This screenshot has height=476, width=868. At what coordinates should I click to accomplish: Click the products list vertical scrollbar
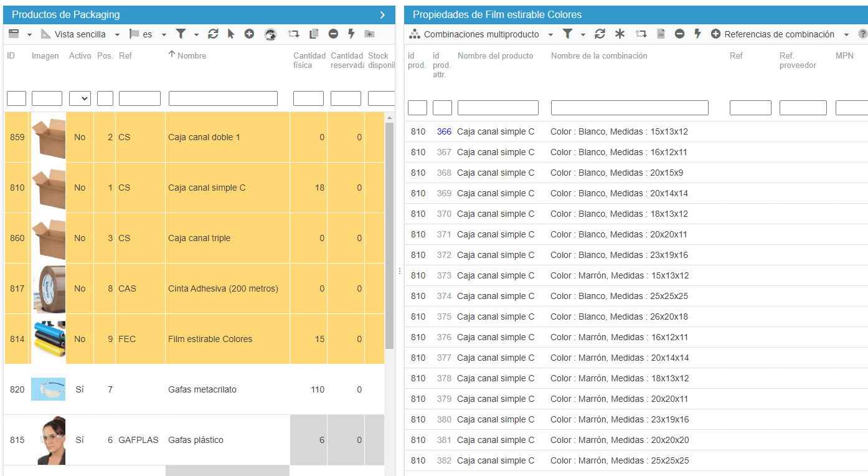[390, 237]
